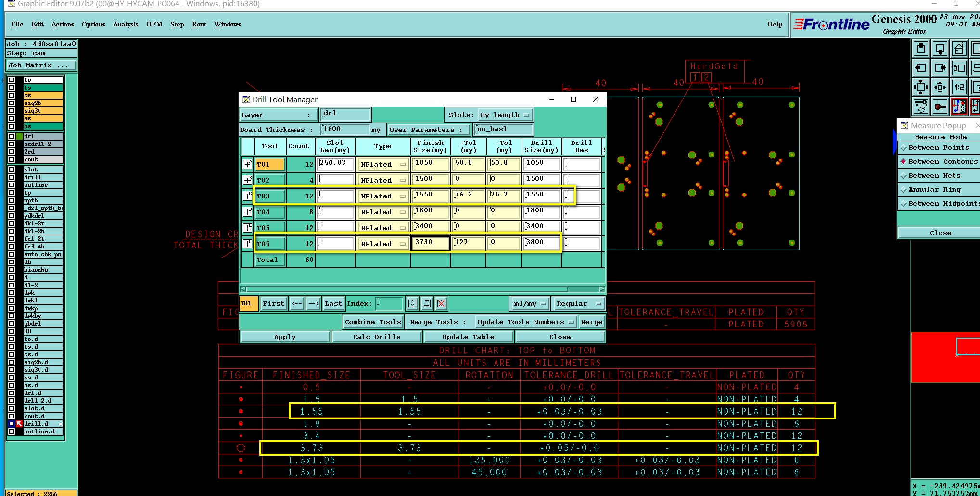Toggle the checkbox for the drl layer

coord(12,136)
